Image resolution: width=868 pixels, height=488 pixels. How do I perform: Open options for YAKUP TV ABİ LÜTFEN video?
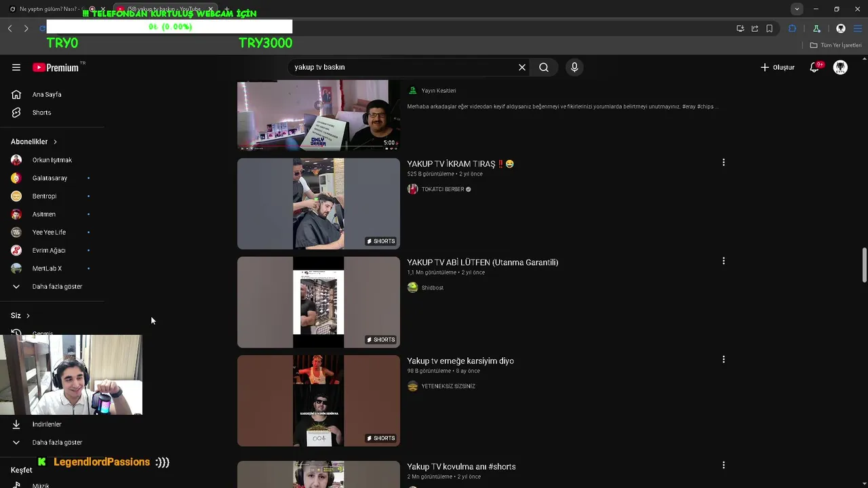click(724, 261)
